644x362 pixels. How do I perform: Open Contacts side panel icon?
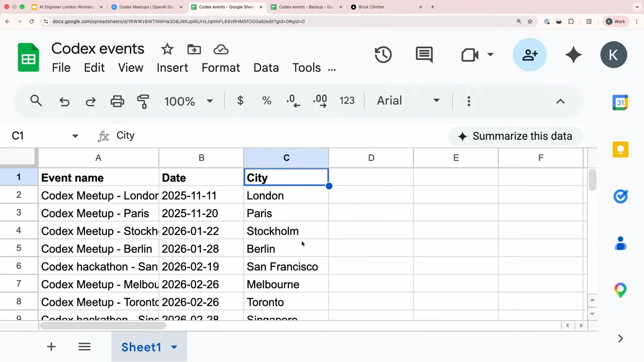click(620, 243)
